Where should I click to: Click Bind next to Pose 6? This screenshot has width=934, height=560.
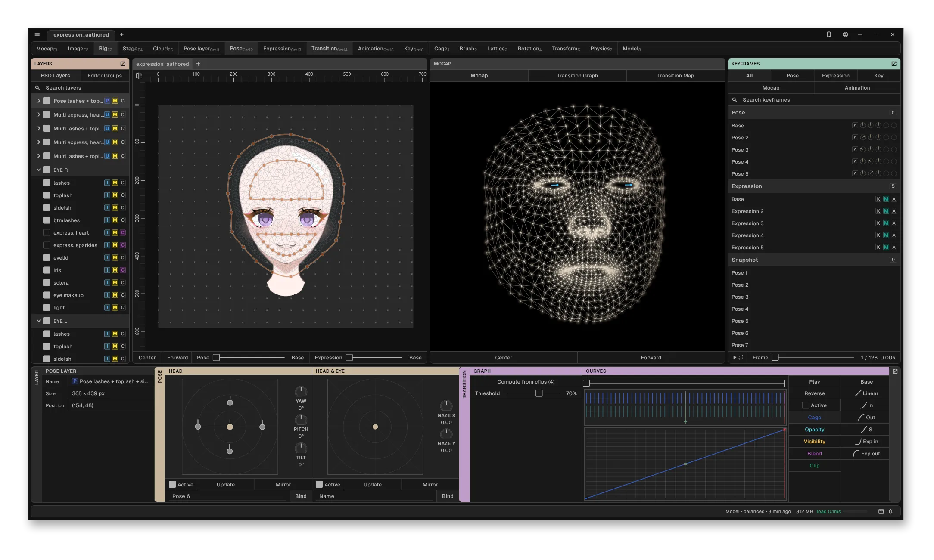click(x=301, y=496)
